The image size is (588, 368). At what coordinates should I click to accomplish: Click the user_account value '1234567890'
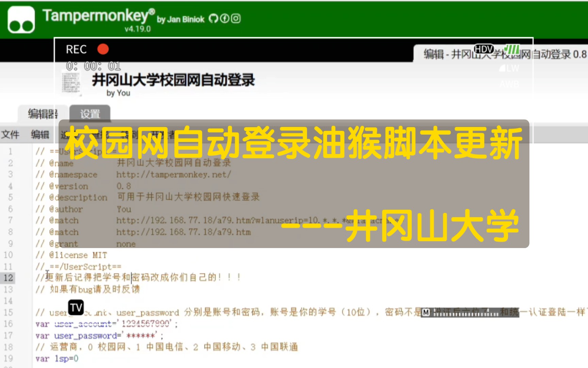[145, 324]
